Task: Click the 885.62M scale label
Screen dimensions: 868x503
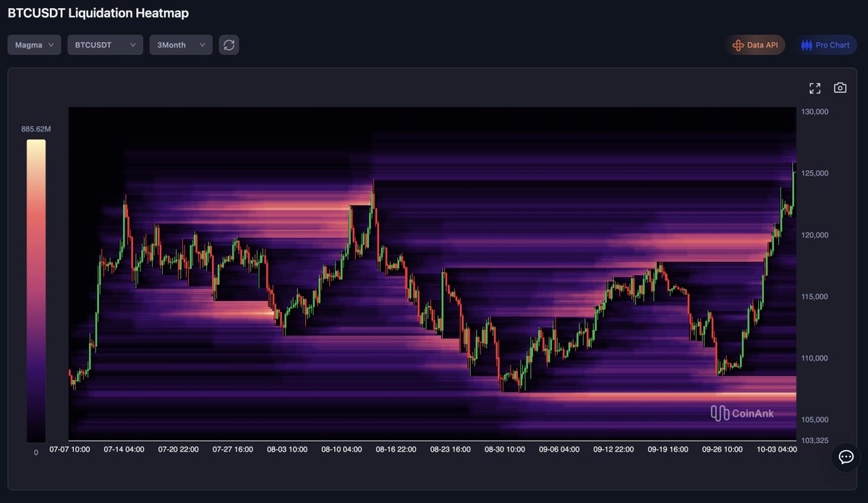Action: click(x=35, y=128)
